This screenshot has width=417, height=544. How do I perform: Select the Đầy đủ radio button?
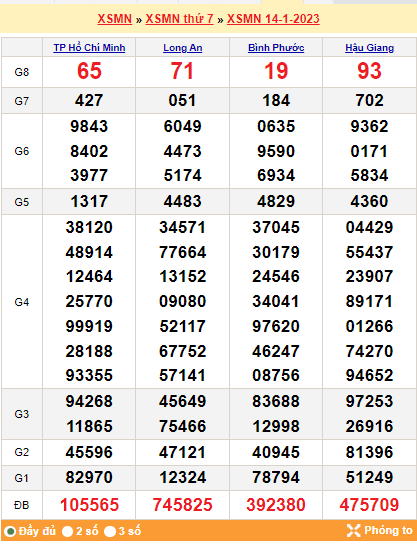[10, 531]
